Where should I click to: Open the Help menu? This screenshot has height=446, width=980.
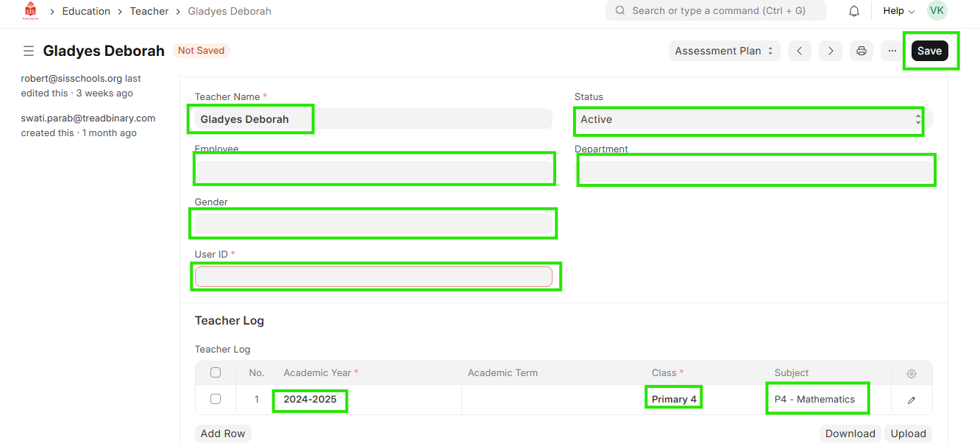pos(898,11)
